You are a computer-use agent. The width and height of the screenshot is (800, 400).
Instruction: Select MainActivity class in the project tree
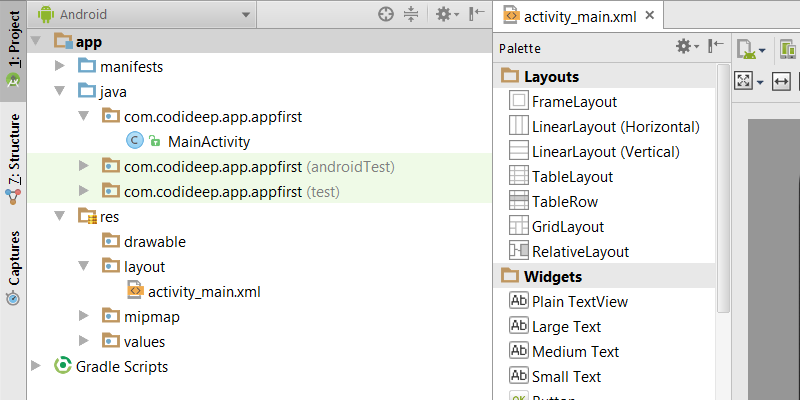(x=208, y=142)
